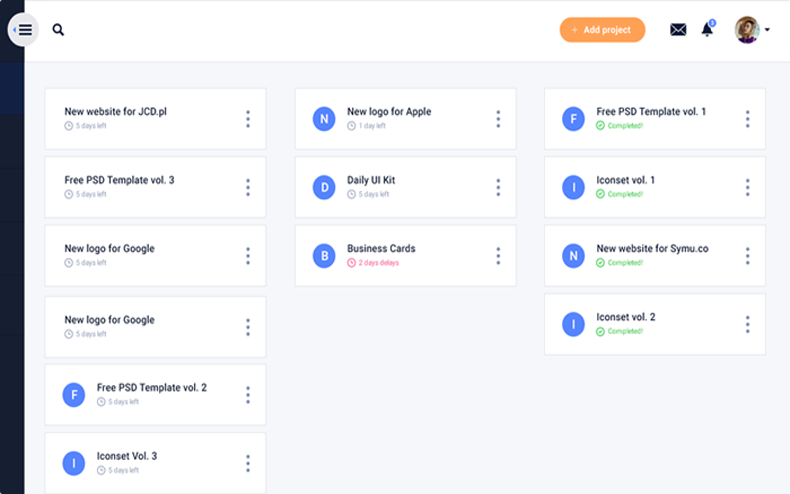The width and height of the screenshot is (790, 494).
Task: Open New website for Symu.co project
Action: tap(652, 248)
